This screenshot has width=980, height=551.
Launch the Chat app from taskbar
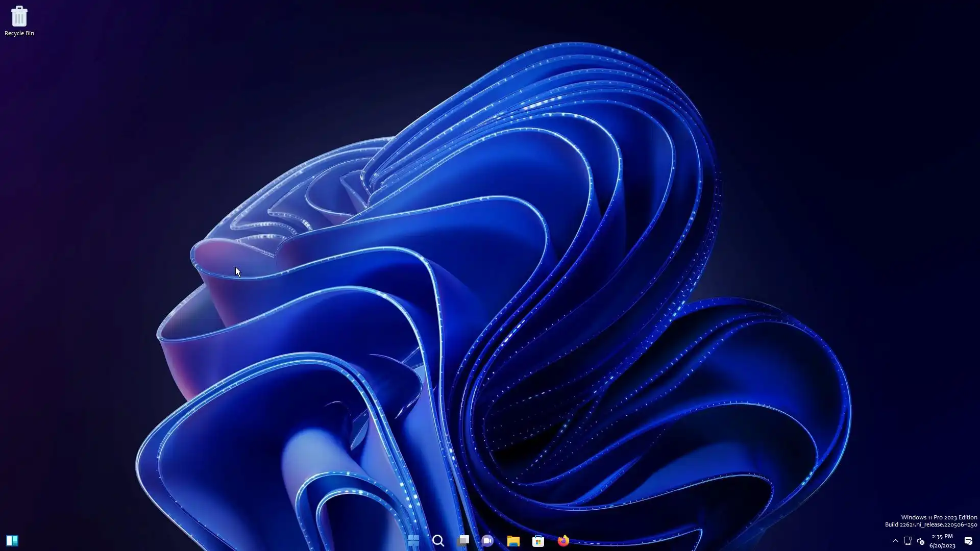(487, 541)
